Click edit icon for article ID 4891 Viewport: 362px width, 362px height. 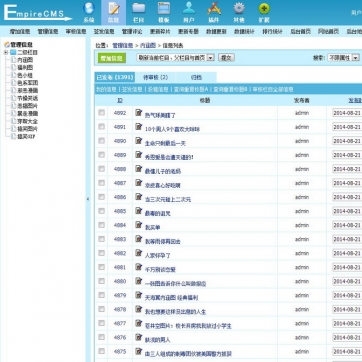click(x=139, y=127)
